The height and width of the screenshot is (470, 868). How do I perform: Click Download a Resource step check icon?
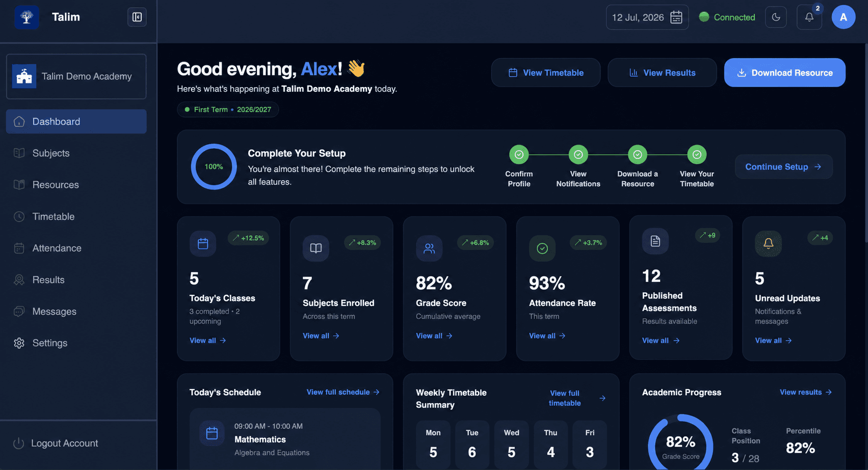click(x=638, y=154)
